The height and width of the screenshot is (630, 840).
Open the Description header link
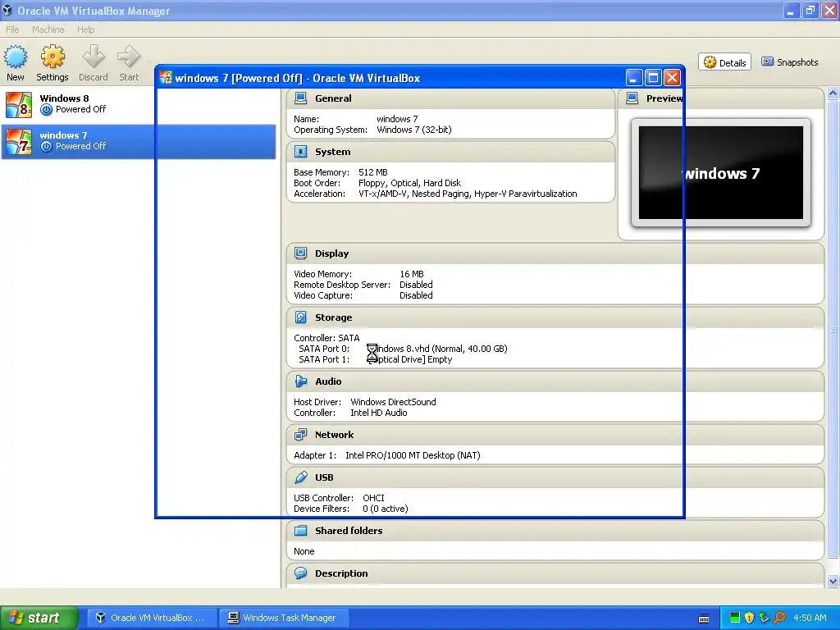pos(341,573)
